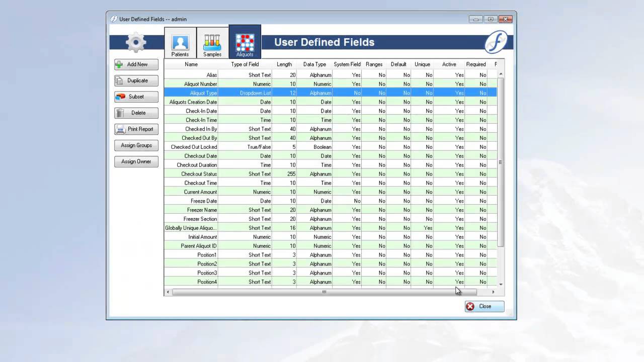Select the Position3 row
The image size is (644, 362).
331,273
